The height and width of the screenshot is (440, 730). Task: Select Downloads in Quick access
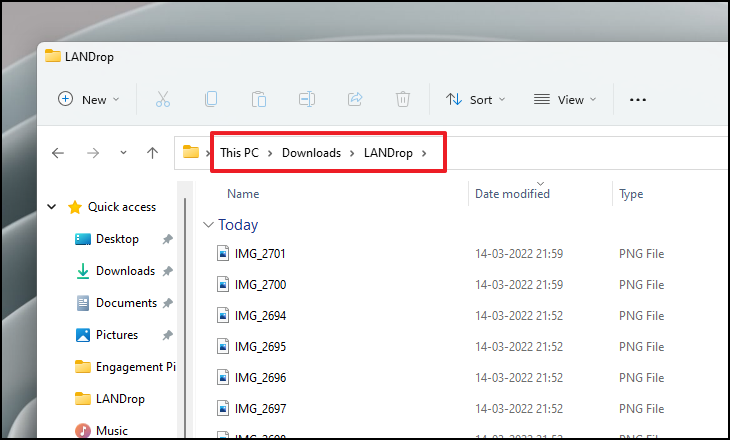point(125,271)
